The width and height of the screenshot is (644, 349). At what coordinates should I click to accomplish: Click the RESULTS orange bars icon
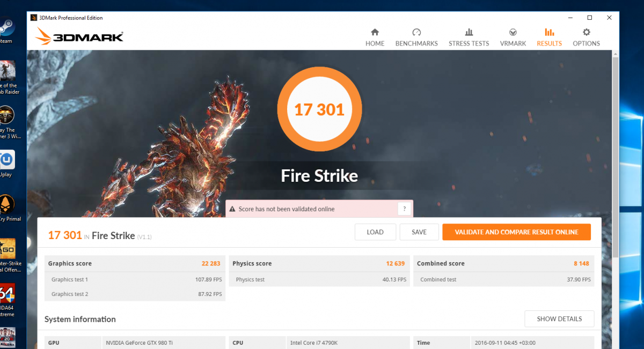pyautogui.click(x=549, y=32)
